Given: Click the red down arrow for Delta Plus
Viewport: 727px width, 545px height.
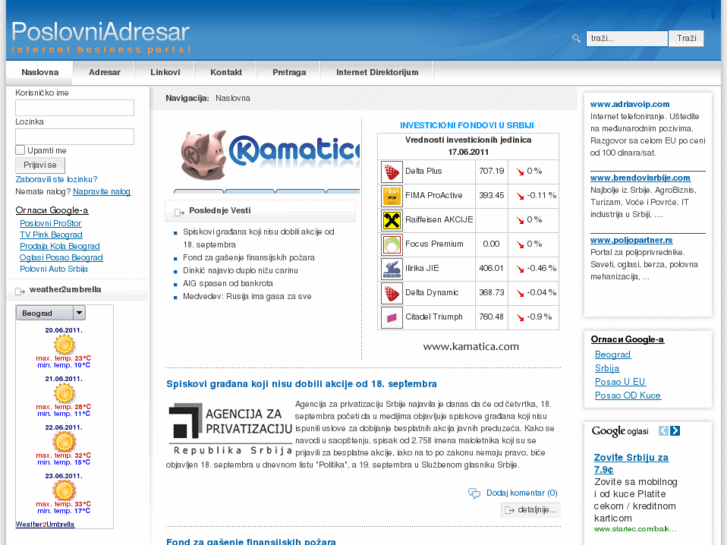Looking at the screenshot, I should click(x=520, y=172).
